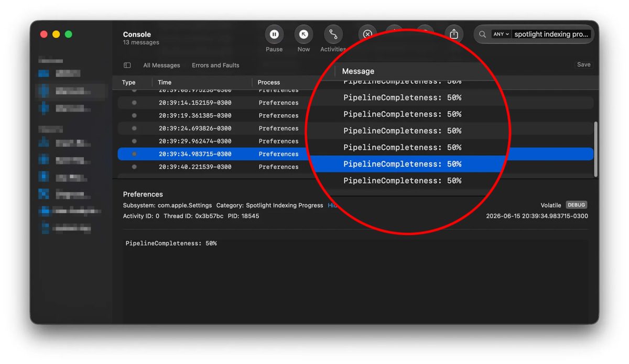
Task: Click the Preferences heading in detail pane
Action: tap(143, 194)
